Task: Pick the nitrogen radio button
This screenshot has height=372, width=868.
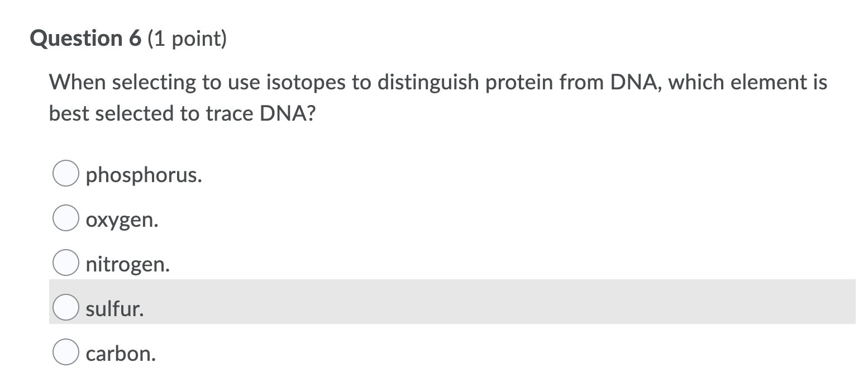Action: click(65, 264)
